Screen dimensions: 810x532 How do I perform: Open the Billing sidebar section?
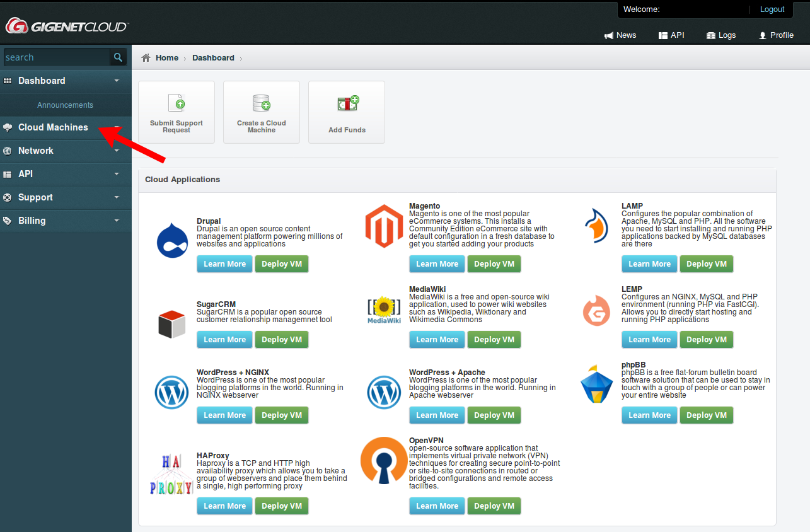tap(66, 221)
